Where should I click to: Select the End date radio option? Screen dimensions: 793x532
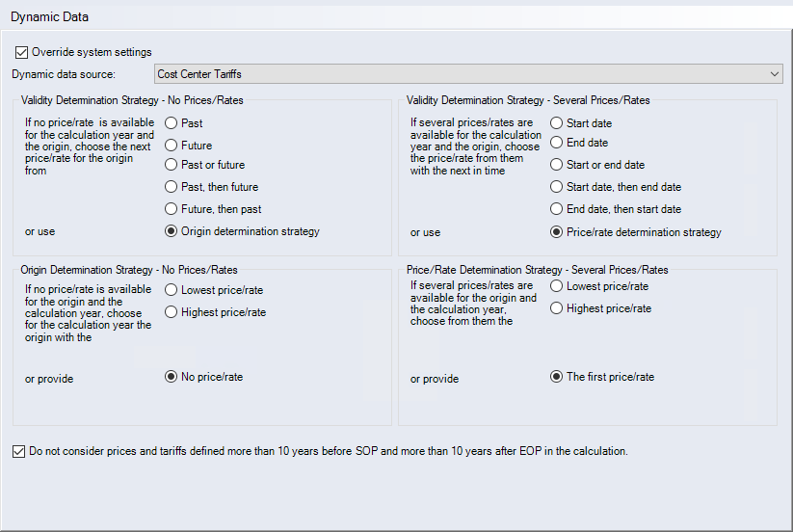(x=557, y=143)
